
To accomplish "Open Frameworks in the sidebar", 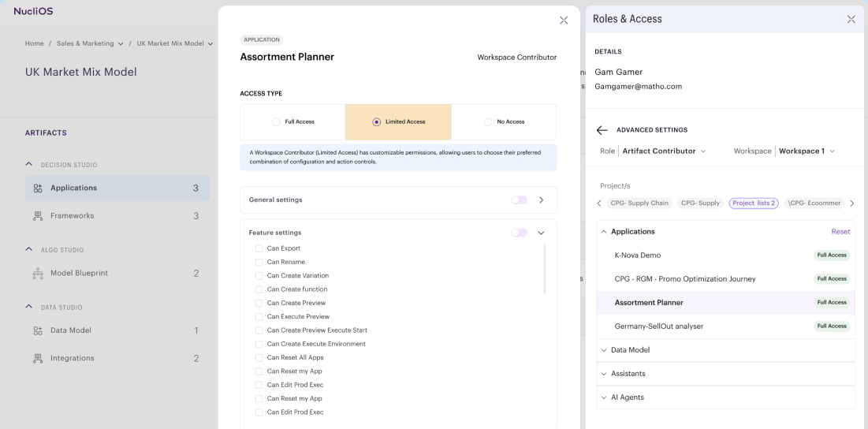I will tap(117, 216).
